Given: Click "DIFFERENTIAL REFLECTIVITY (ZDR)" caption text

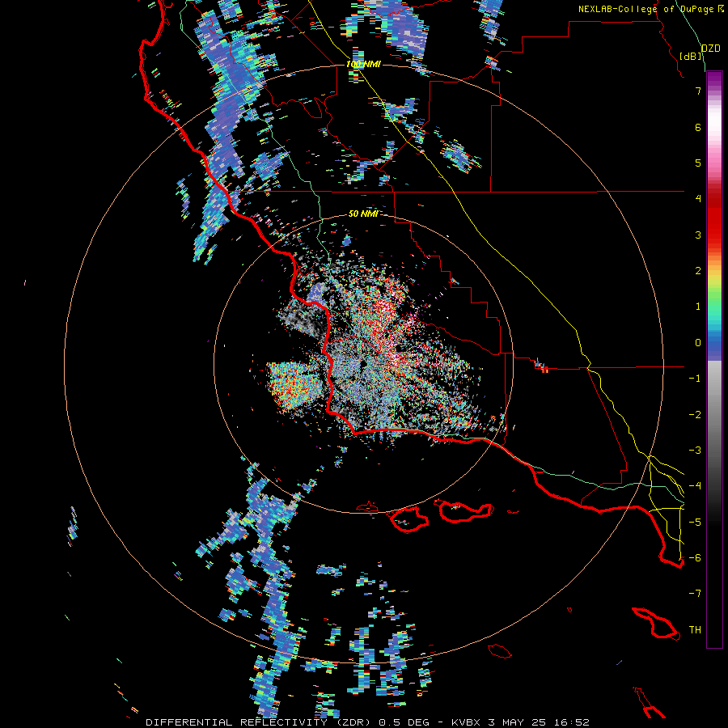Looking at the screenshot, I should 258,722.
